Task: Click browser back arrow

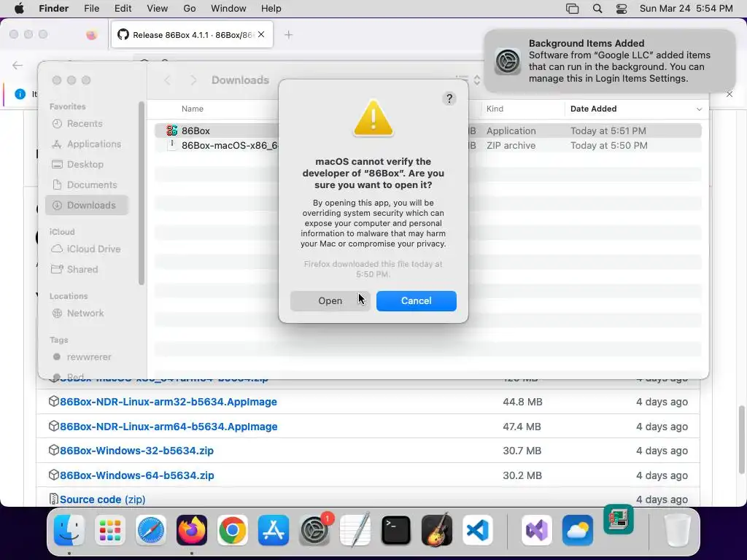Action: coord(18,65)
